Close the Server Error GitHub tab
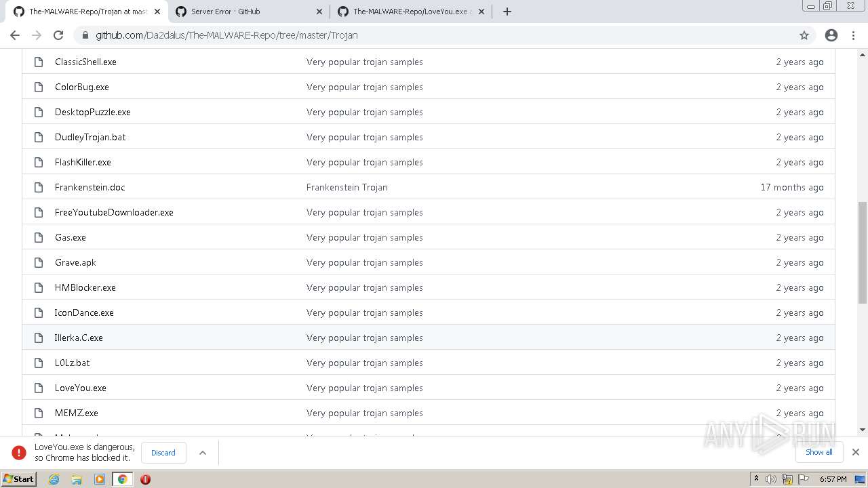This screenshot has width=868, height=488. tap(319, 12)
